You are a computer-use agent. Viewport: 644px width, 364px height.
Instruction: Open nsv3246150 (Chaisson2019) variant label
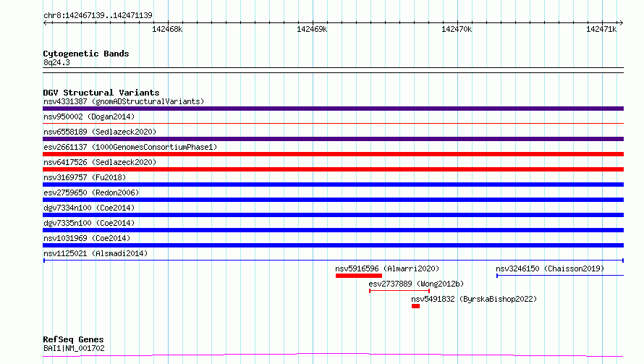(x=550, y=268)
